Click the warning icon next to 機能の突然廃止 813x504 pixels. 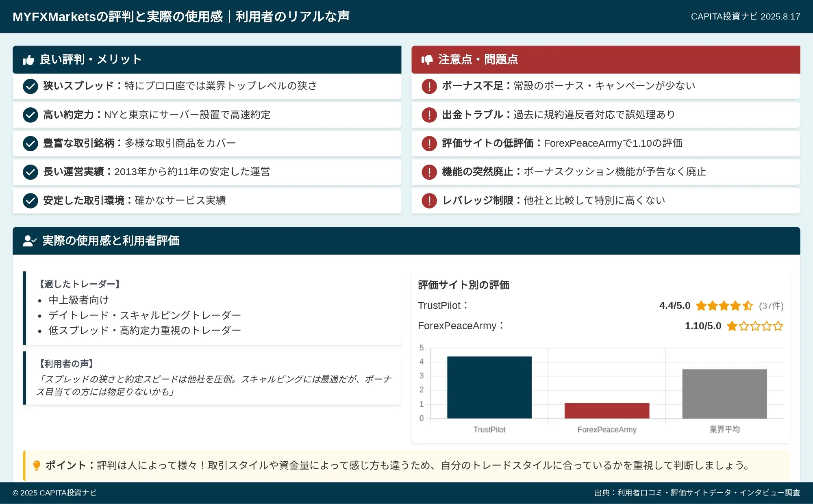click(429, 172)
